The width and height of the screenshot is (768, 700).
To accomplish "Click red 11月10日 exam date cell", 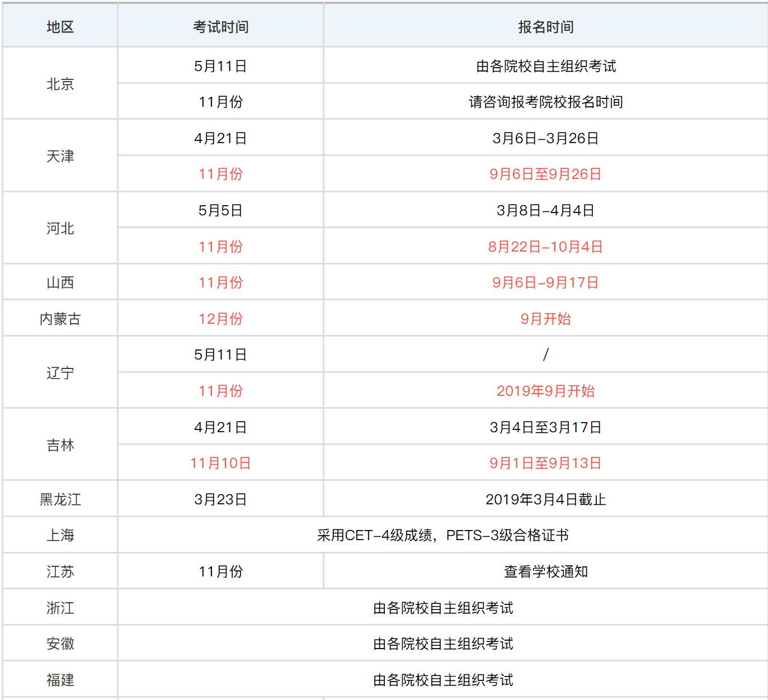I will [x=220, y=463].
